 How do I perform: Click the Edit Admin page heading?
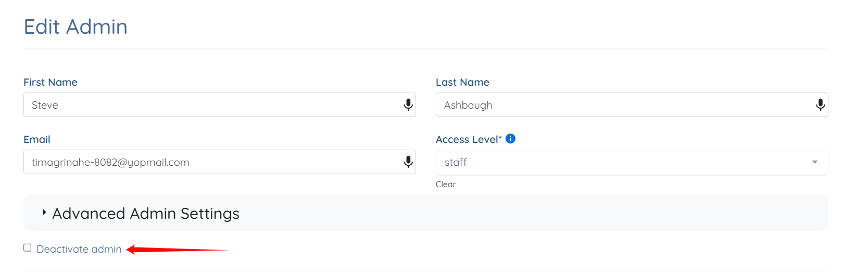point(76,27)
